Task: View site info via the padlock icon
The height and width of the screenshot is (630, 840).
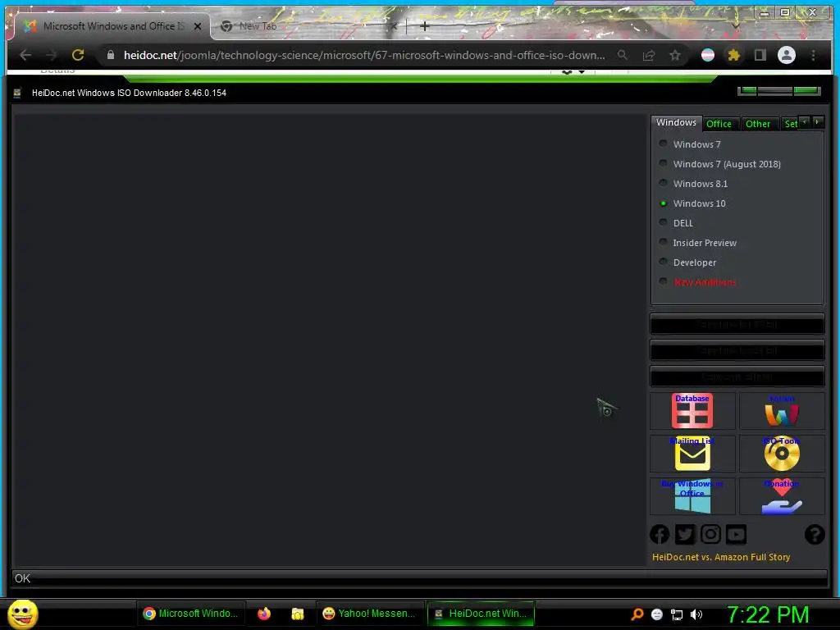Action: point(111,55)
